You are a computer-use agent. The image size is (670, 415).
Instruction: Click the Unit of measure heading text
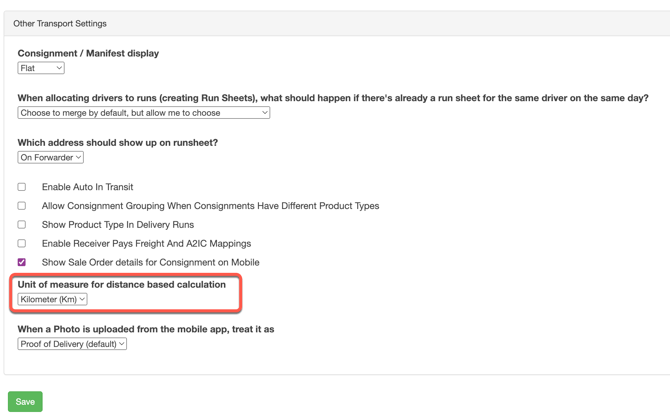[x=121, y=284]
